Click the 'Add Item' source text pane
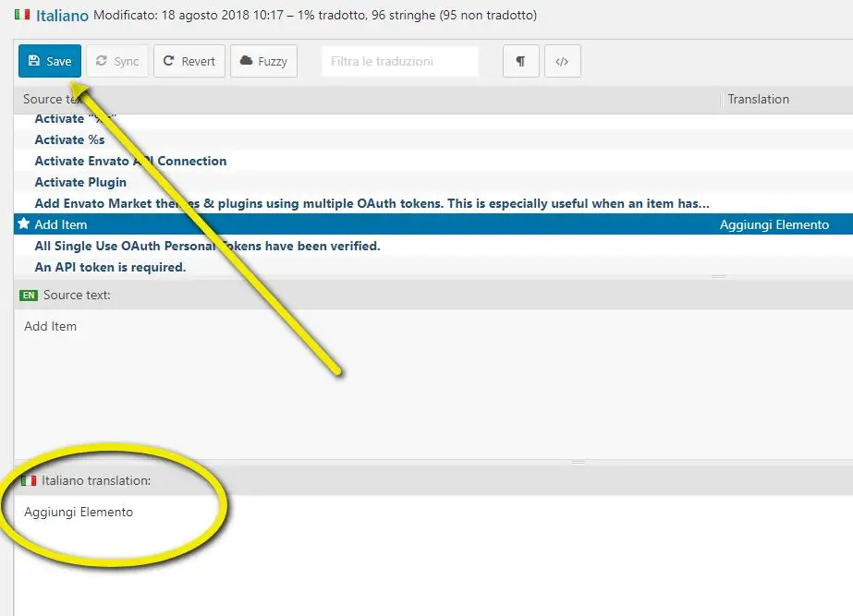The height and width of the screenshot is (616, 853). [x=433, y=384]
